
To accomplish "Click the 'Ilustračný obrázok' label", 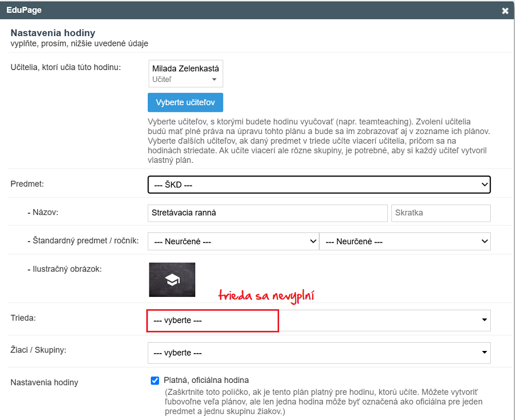I will (x=64, y=268).
